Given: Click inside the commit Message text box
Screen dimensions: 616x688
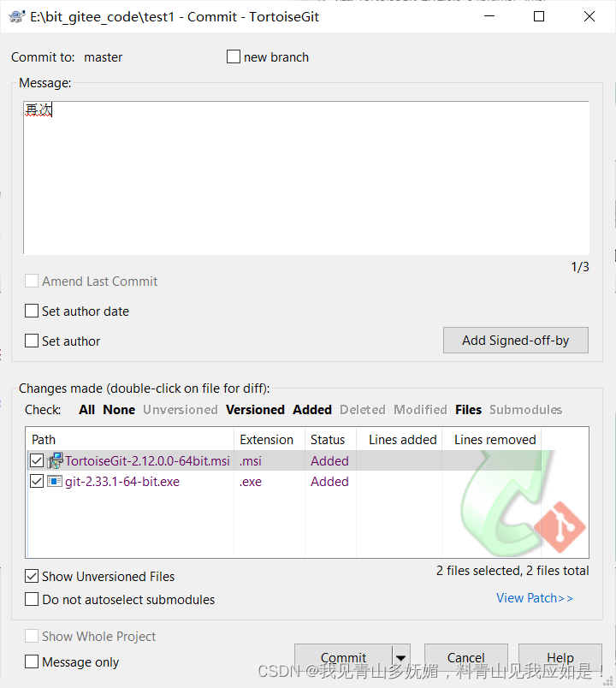Looking at the screenshot, I should tap(306, 178).
